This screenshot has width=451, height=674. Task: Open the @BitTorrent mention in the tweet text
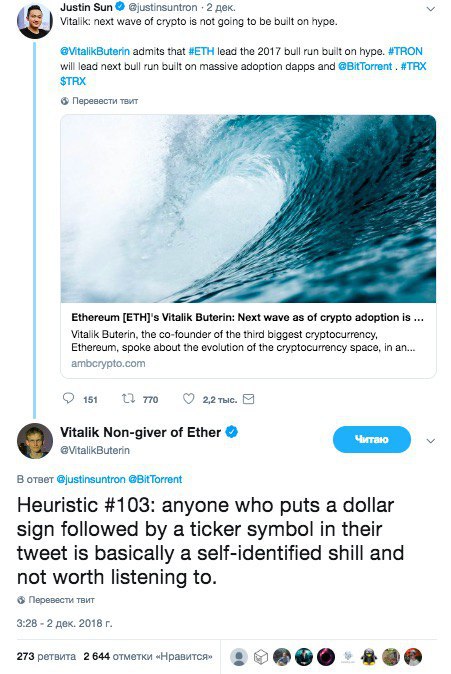[365, 66]
